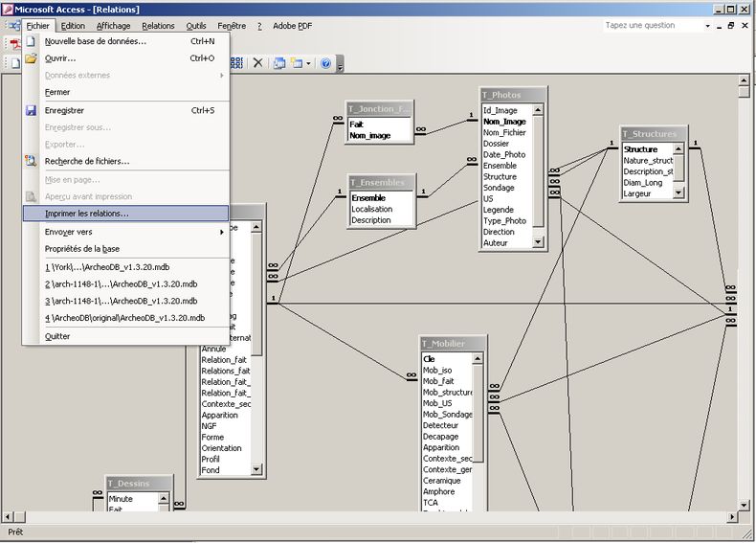Select the T_Dessins table title bar

(139, 484)
